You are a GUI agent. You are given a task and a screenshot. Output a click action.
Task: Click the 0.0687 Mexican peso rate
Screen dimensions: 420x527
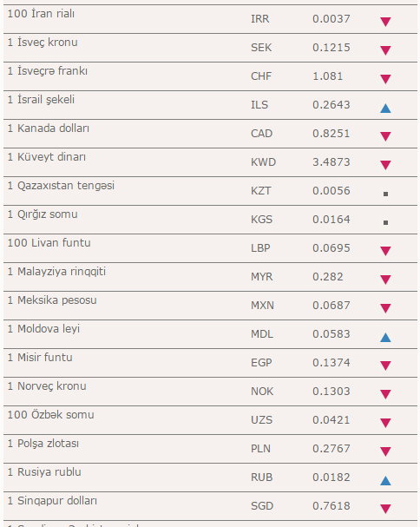[x=331, y=306]
